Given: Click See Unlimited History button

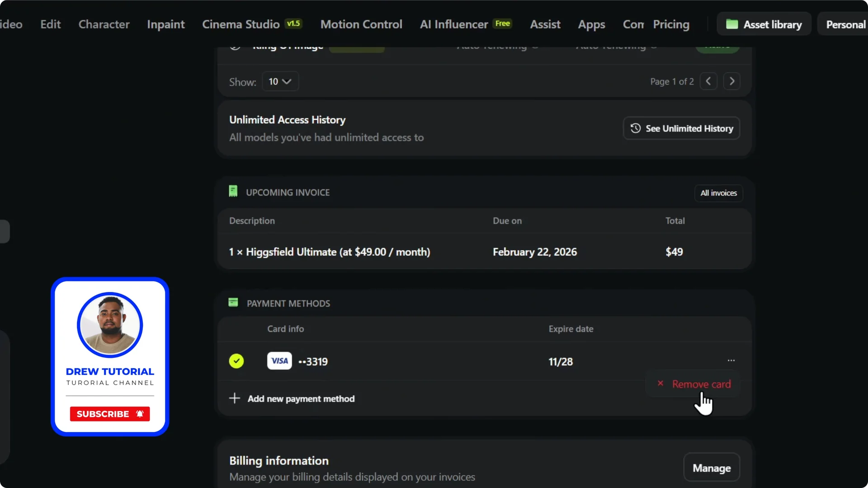Looking at the screenshot, I should (681, 128).
